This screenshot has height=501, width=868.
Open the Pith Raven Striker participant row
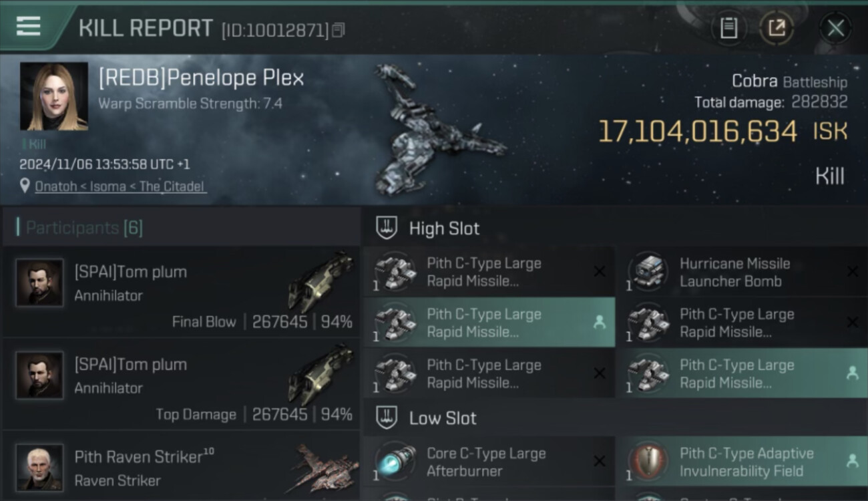point(181,466)
